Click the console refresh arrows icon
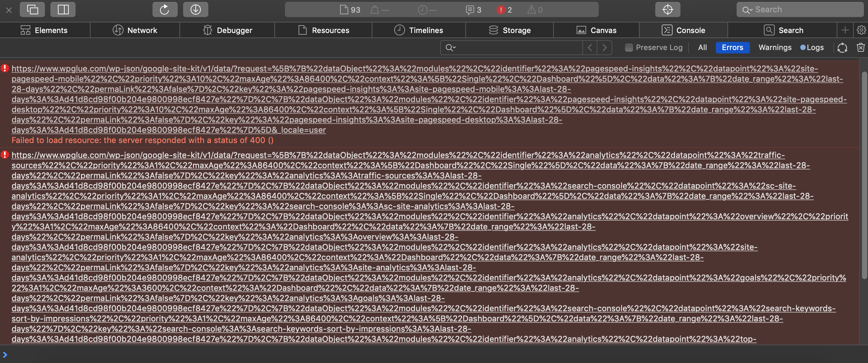The height and width of the screenshot is (363, 868). (842, 47)
